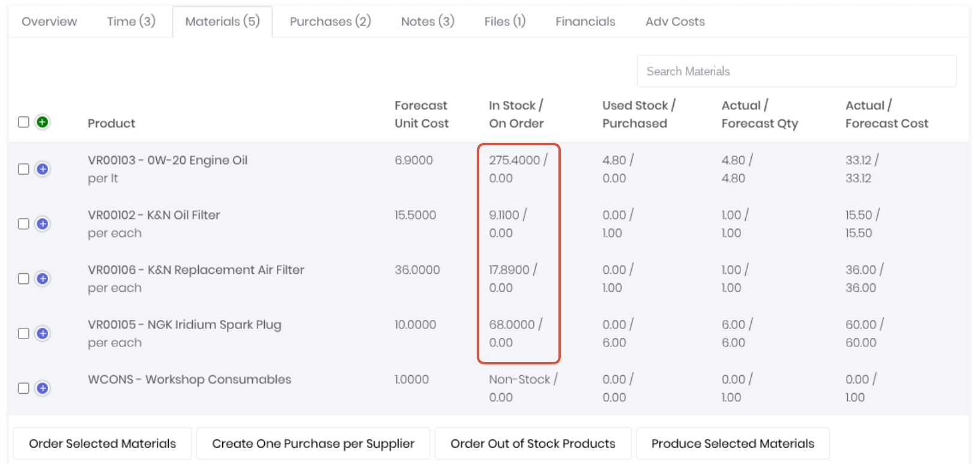Check the 0W-20 Engine Oil row checkbox

23,169
